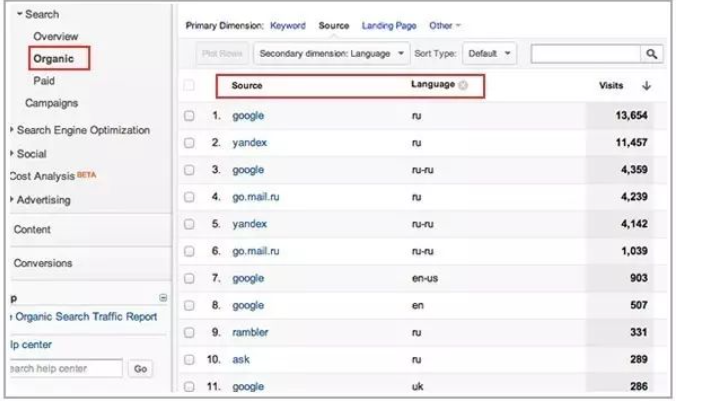Viewport: 713px width, 403px height.
Task: Tick checkbox for row 10 ask
Action: click(x=189, y=360)
